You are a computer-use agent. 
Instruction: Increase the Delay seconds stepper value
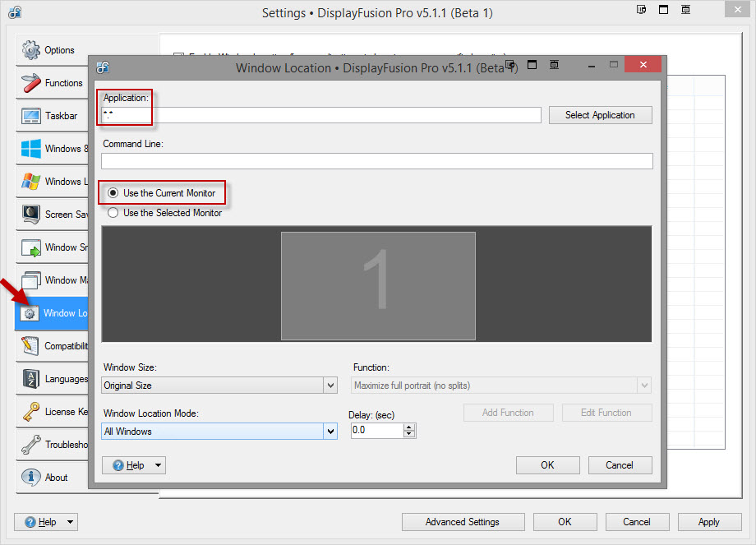pyautogui.click(x=409, y=427)
